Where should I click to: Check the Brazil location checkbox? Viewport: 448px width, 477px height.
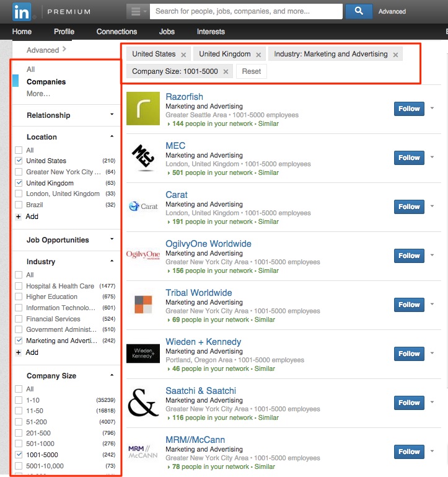(x=19, y=205)
